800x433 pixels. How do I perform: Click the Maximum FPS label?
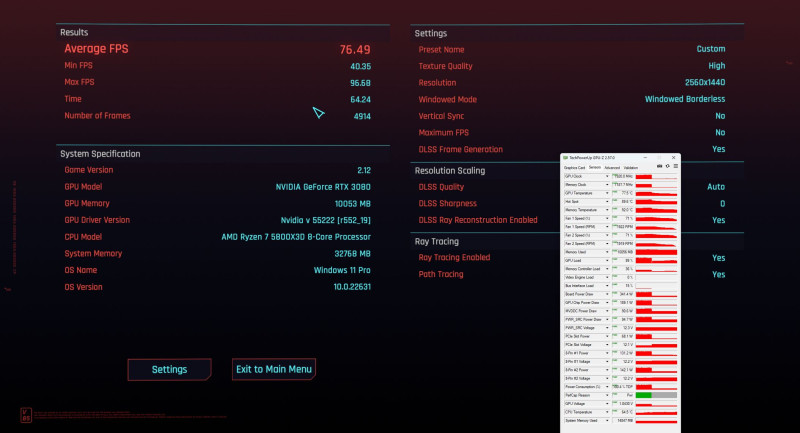coord(443,133)
